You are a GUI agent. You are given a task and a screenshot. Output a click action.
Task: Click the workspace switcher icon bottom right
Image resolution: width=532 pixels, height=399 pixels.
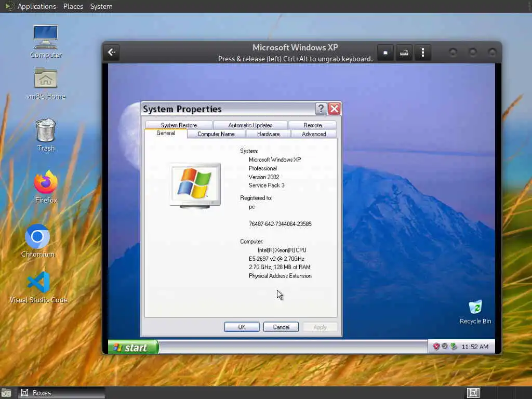[473, 393]
